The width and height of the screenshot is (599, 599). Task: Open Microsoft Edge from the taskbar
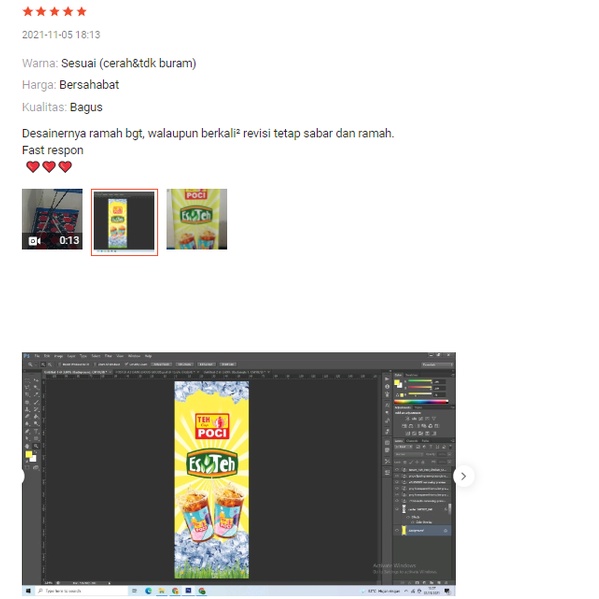pyautogui.click(x=148, y=591)
